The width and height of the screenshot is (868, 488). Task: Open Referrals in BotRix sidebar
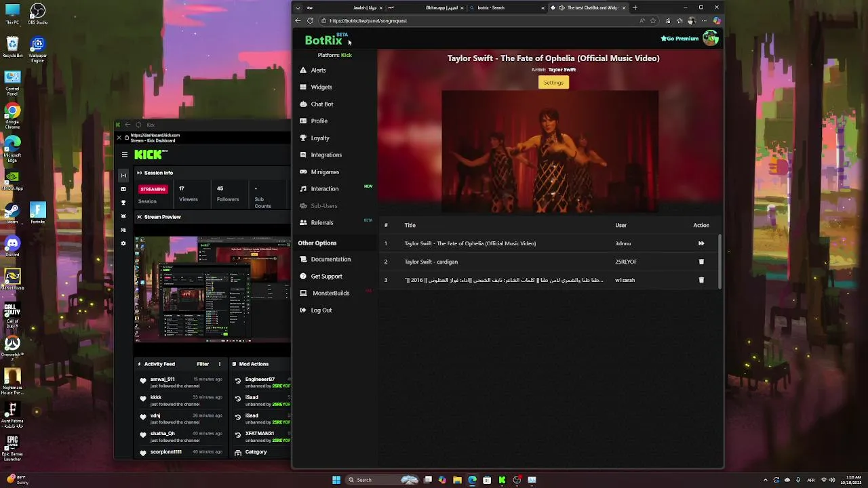[321, 222]
